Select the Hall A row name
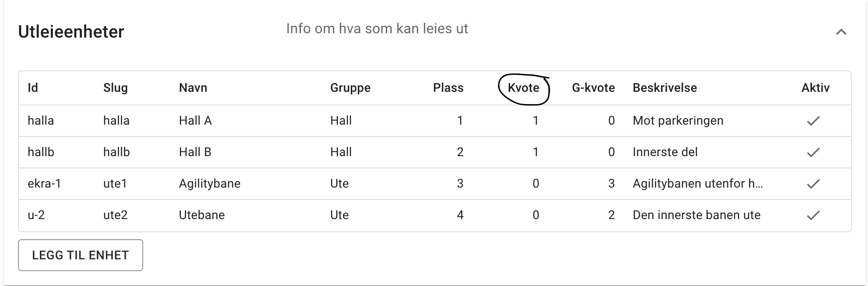The image size is (868, 286). (x=195, y=121)
